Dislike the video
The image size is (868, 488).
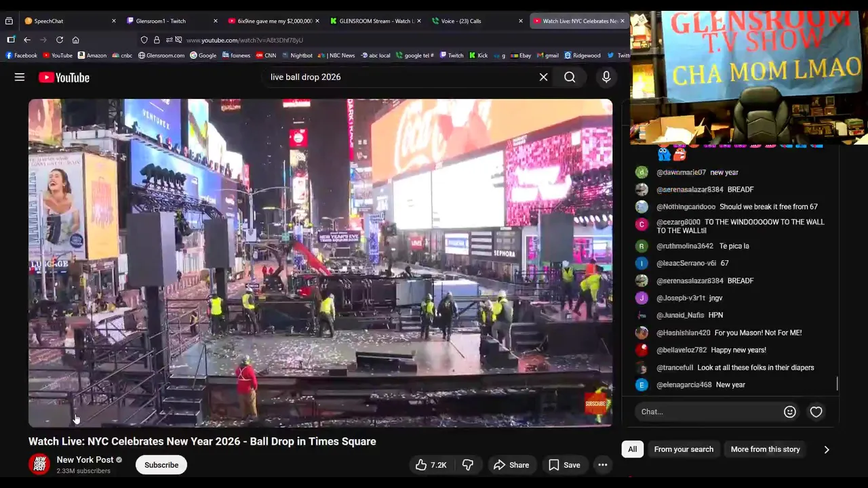tap(467, 465)
